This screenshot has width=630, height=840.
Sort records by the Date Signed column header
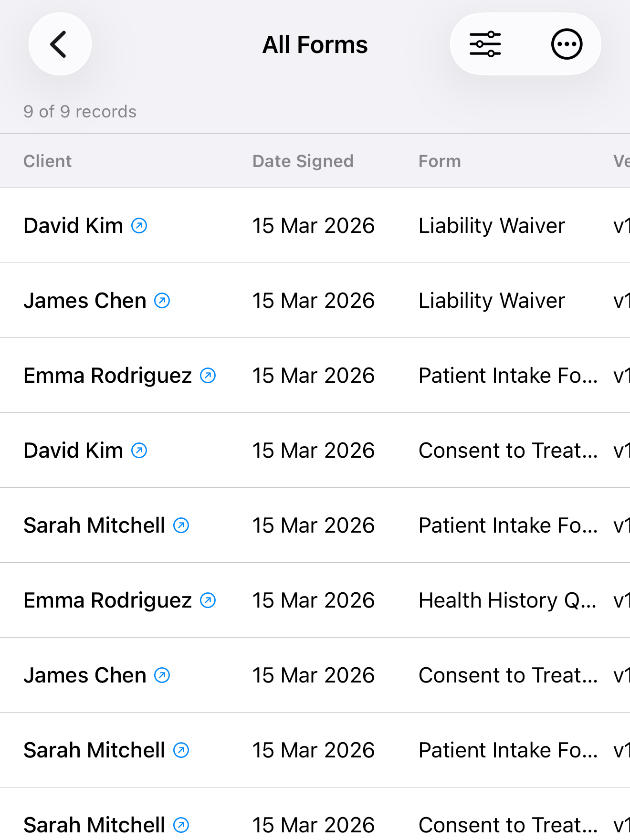pos(303,161)
